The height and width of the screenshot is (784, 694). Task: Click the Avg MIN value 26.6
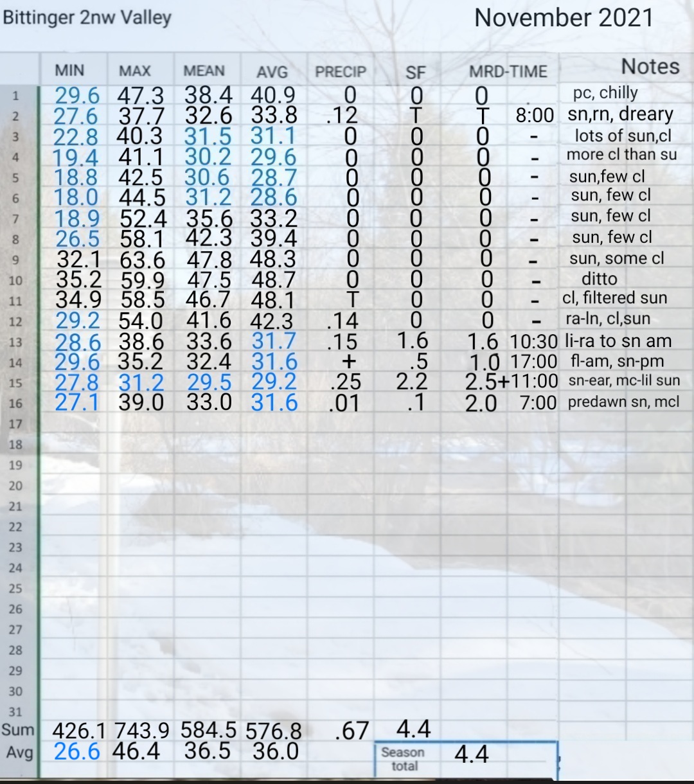click(x=77, y=751)
